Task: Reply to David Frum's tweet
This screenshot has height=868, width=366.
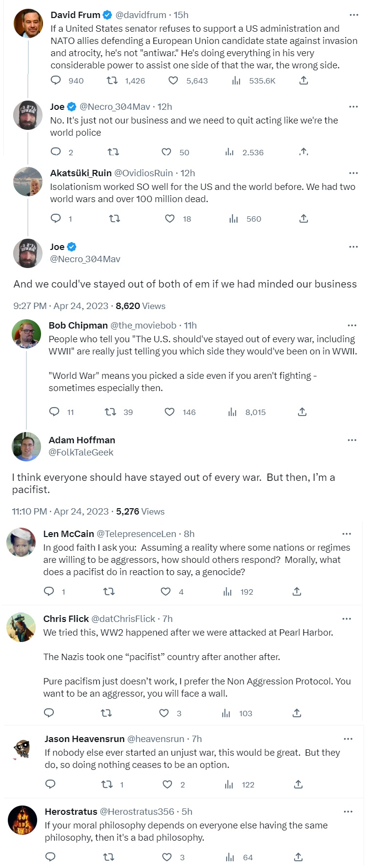Action: tap(56, 81)
